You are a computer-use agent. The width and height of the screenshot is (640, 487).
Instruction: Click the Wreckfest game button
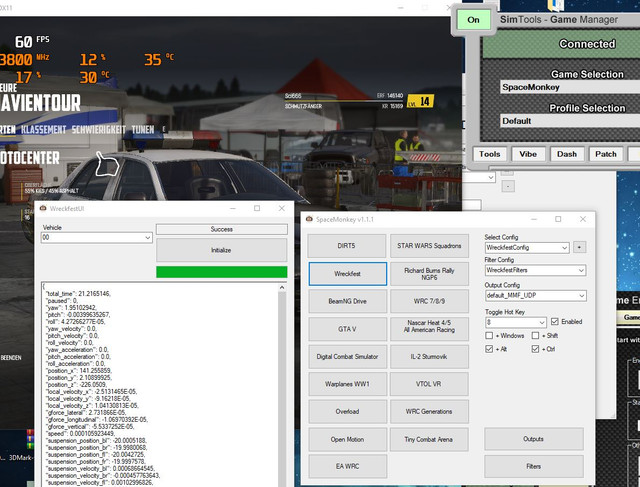347,274
